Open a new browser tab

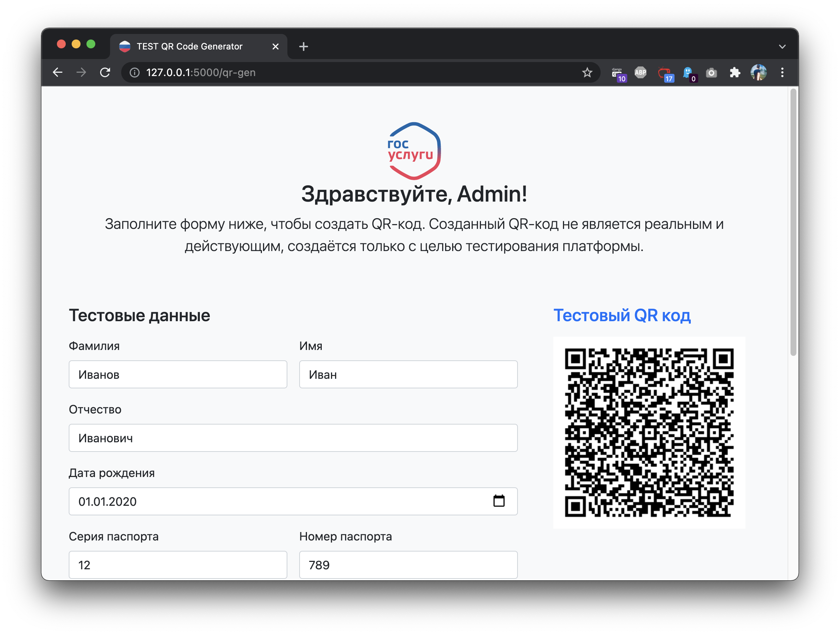point(303,47)
